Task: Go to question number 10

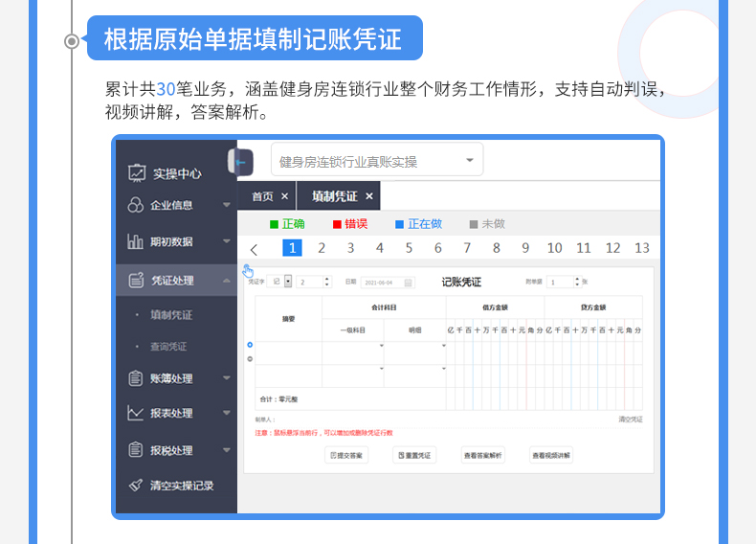Action: click(x=554, y=248)
